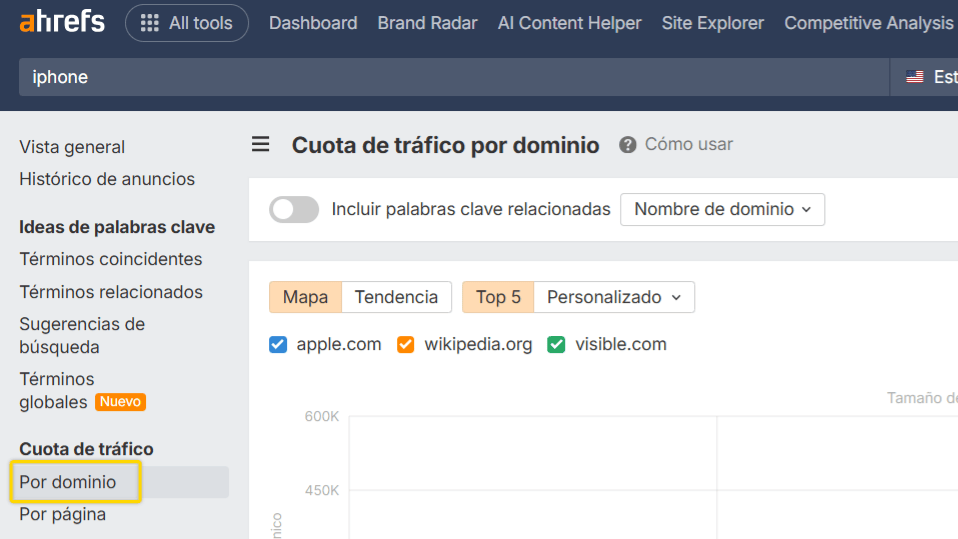The image size is (958, 539).
Task: Open the country selector with US flag
Action: pyautogui.click(x=924, y=77)
